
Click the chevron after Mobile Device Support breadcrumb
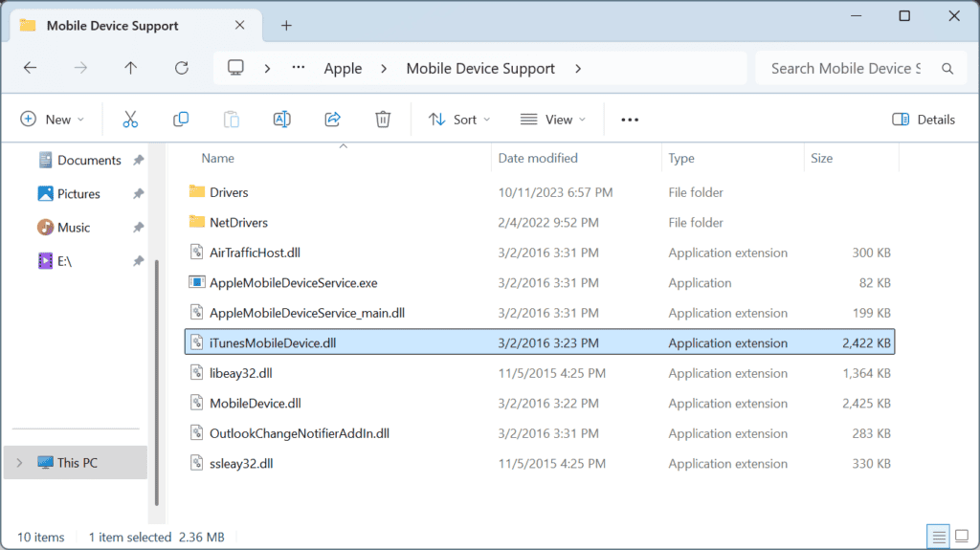point(578,68)
